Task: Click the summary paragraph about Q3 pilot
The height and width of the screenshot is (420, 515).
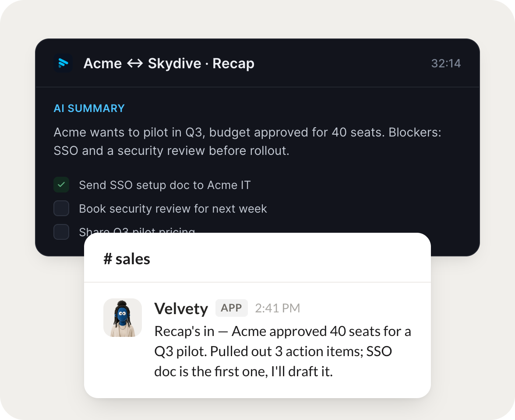Action: (x=247, y=141)
